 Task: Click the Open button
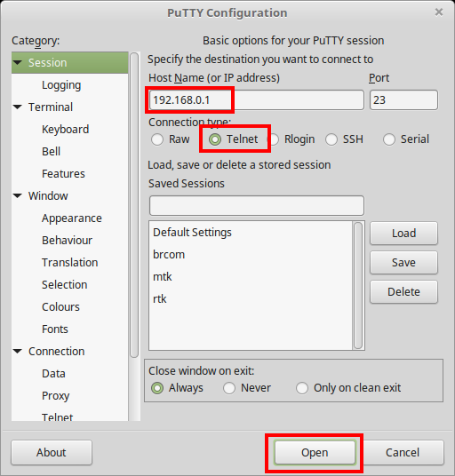click(x=315, y=453)
